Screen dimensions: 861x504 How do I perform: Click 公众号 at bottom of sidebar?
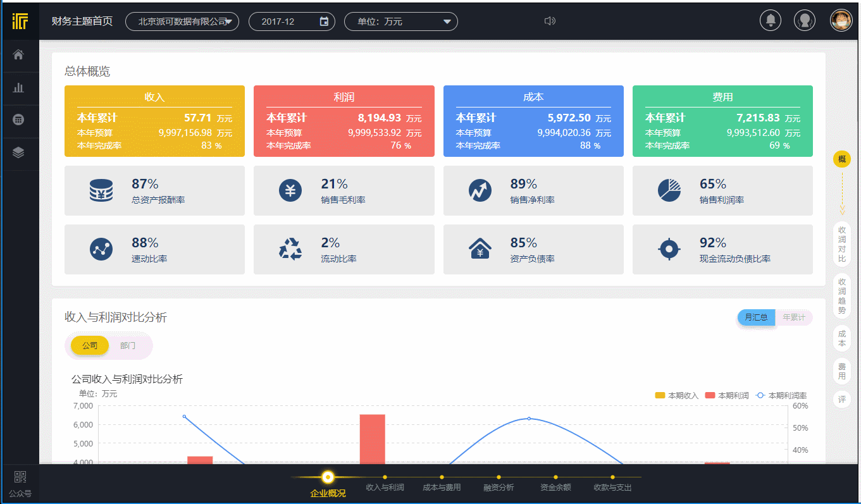[x=20, y=484]
